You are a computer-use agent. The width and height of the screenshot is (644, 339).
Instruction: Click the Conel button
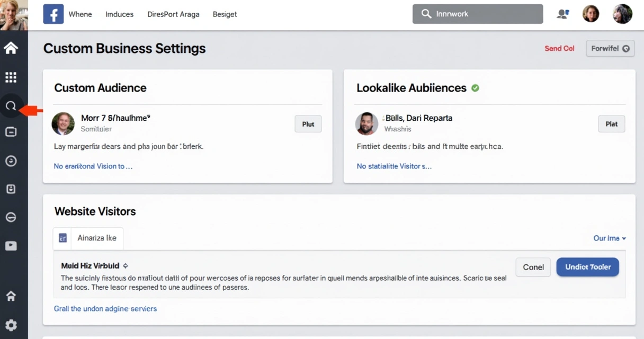[x=533, y=267]
